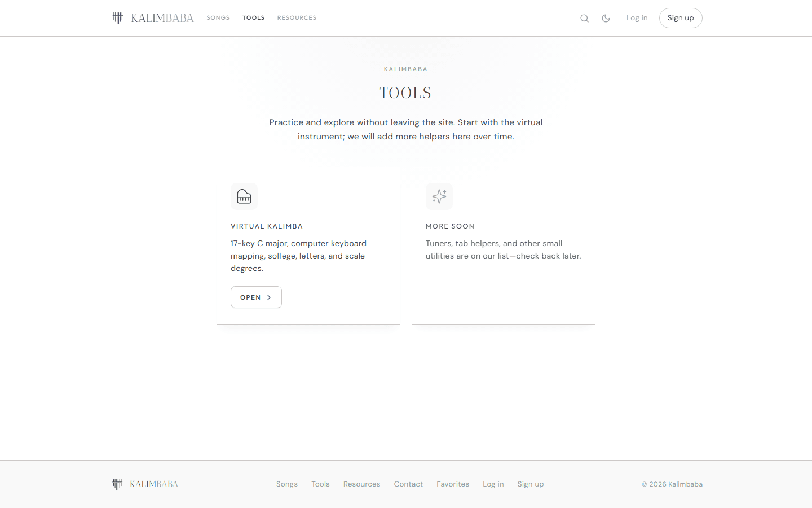Open the search icon in the header
This screenshot has height=508, width=812.
click(x=584, y=18)
